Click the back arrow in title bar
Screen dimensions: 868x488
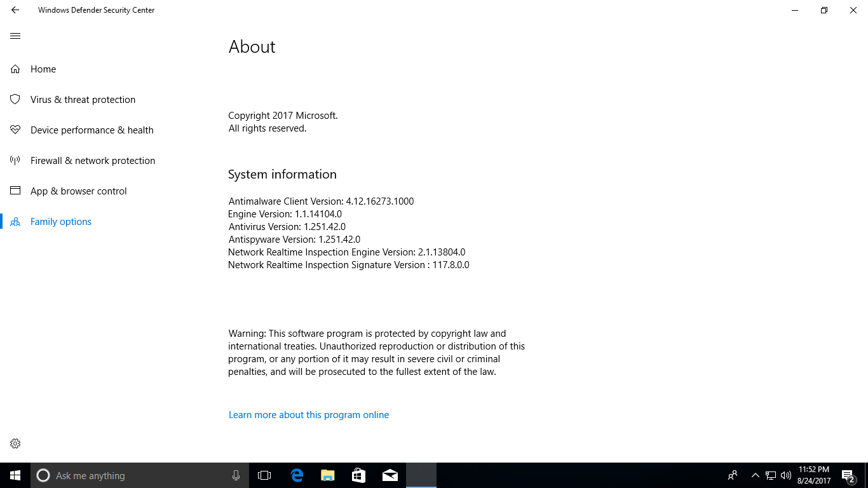[x=15, y=10]
